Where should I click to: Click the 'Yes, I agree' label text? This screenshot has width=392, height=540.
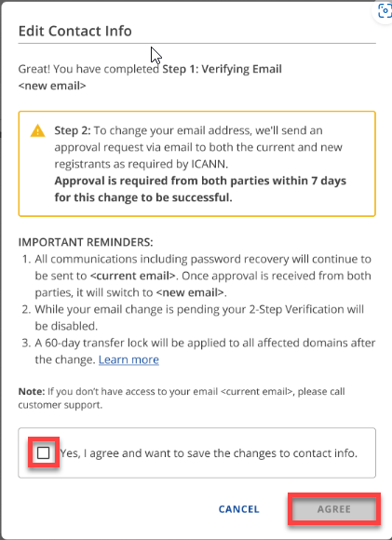tap(209, 453)
